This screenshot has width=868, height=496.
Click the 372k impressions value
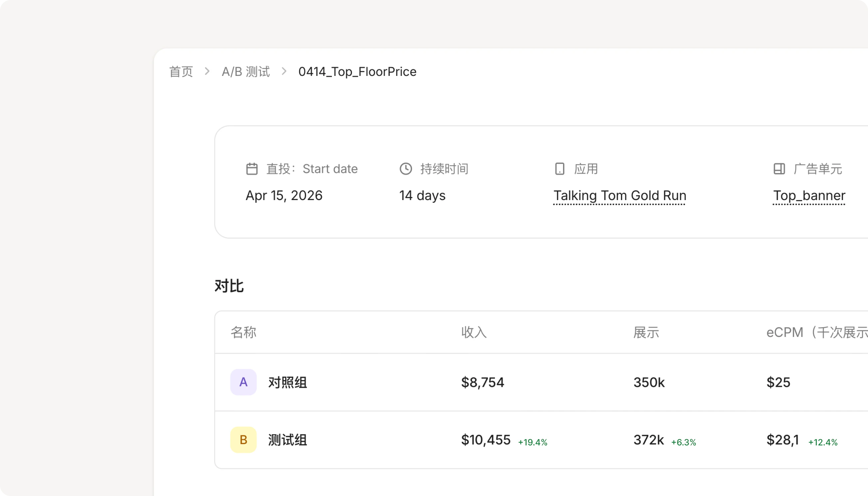point(649,440)
